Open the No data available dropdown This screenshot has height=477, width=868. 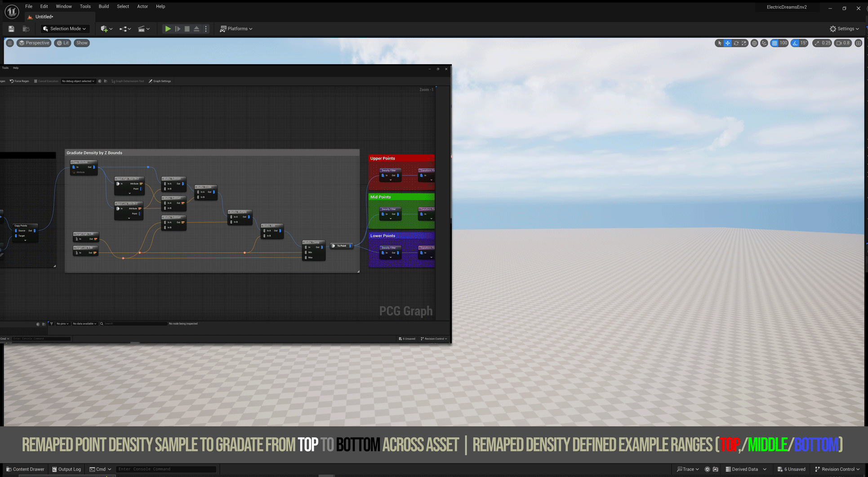click(x=85, y=324)
